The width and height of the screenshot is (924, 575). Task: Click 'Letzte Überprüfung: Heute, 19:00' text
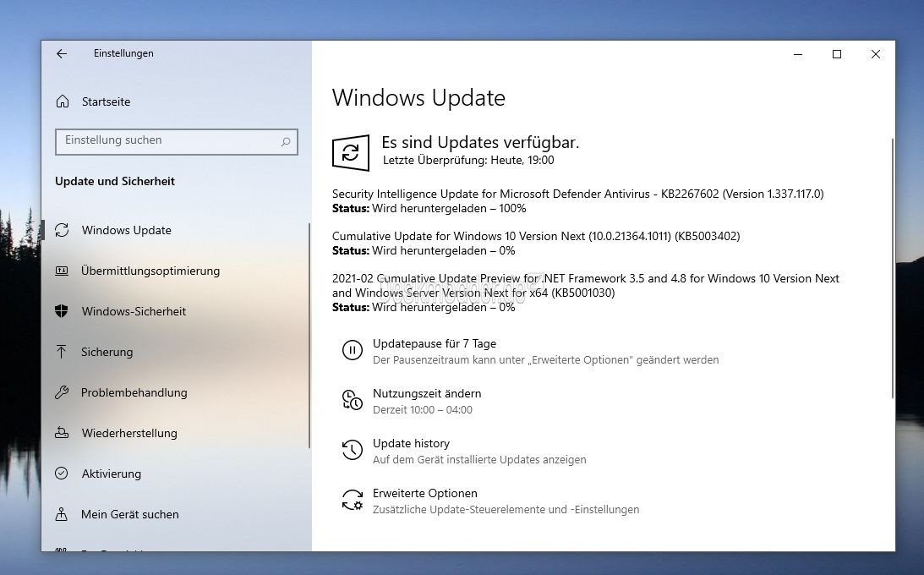click(x=468, y=161)
